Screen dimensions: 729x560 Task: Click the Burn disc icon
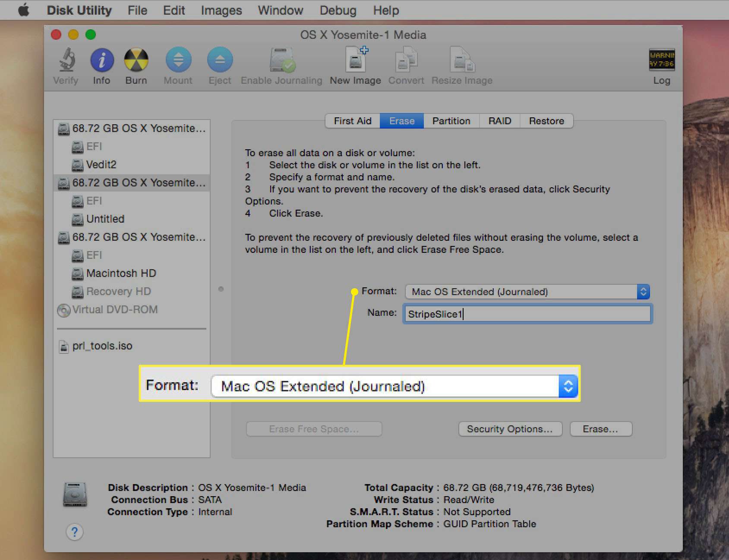click(x=136, y=60)
